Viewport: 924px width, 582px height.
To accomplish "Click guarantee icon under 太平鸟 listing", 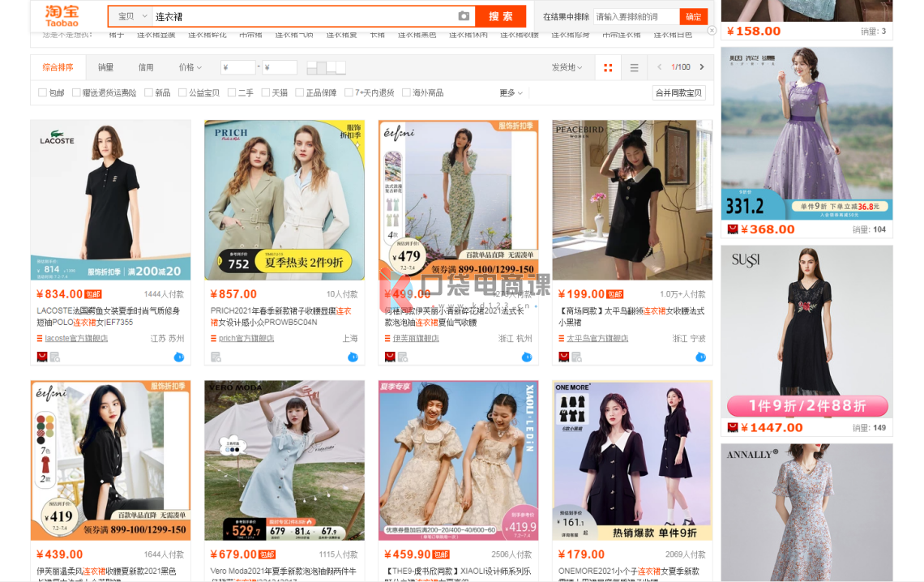I will tap(577, 357).
